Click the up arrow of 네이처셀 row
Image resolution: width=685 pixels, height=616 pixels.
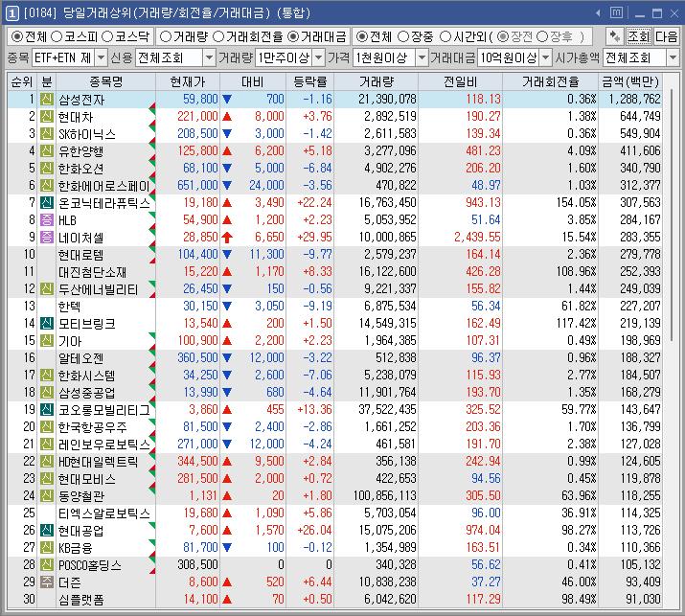click(227, 238)
